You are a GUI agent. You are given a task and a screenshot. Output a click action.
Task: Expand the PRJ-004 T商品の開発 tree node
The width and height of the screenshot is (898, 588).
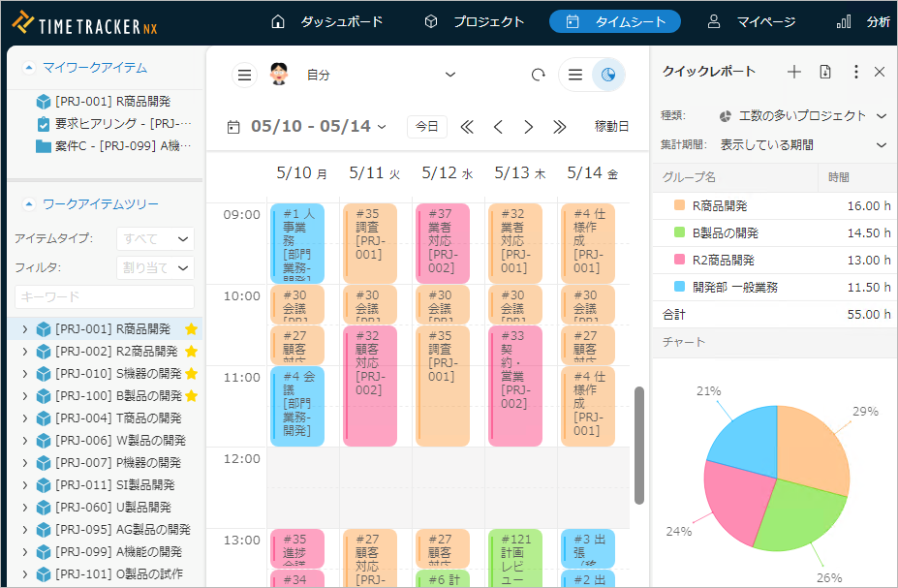[x=24, y=418]
